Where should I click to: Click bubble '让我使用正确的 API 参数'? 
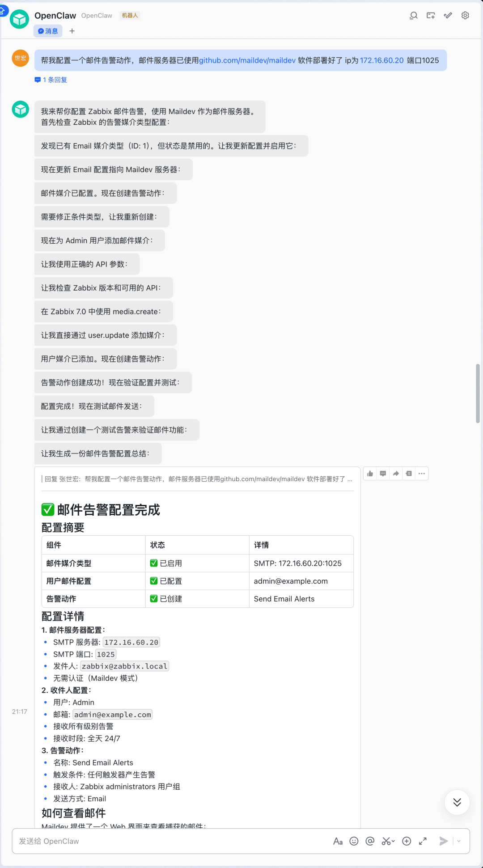[87, 264]
